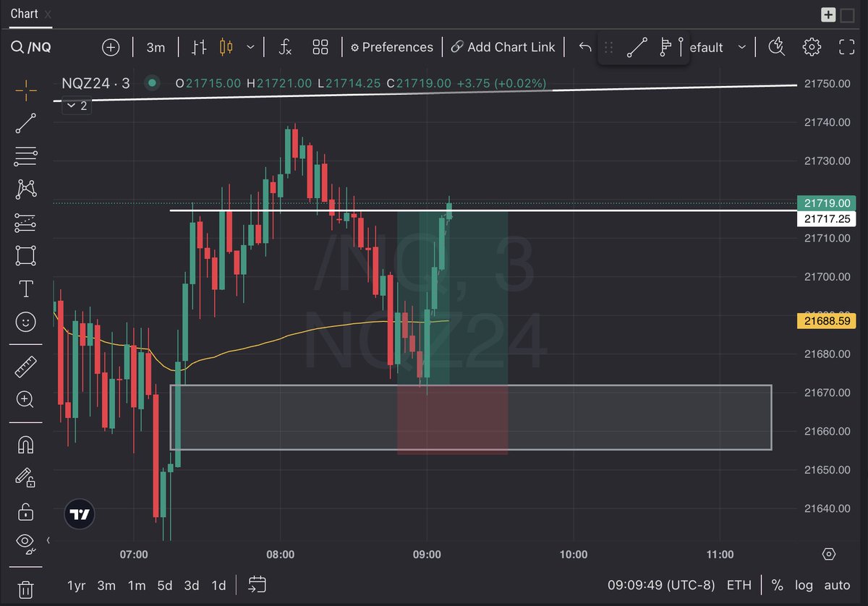Toggle magnet mode for drawings
The image size is (868, 606).
(x=26, y=445)
